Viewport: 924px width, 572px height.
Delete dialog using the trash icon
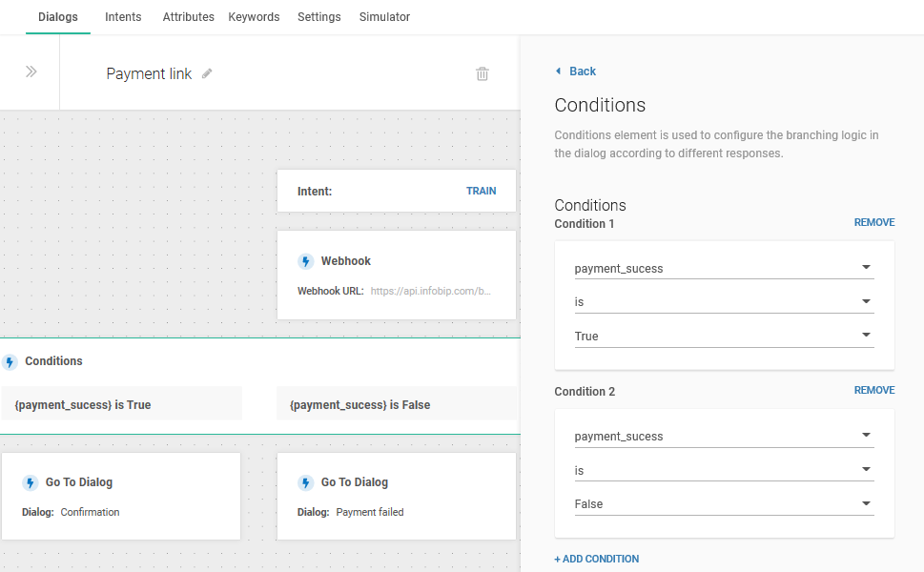[x=483, y=73]
